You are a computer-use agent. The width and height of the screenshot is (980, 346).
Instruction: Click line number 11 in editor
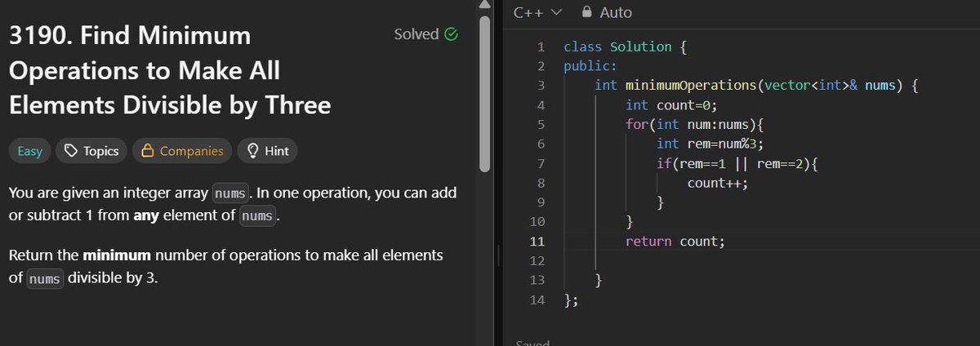click(x=537, y=242)
